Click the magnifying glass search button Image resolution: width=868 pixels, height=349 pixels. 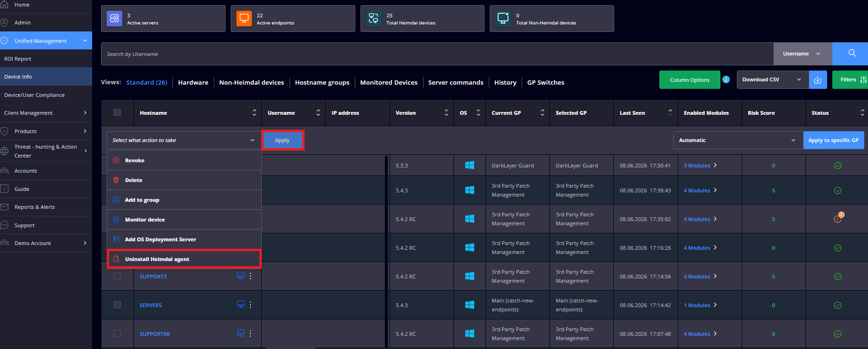(850, 54)
